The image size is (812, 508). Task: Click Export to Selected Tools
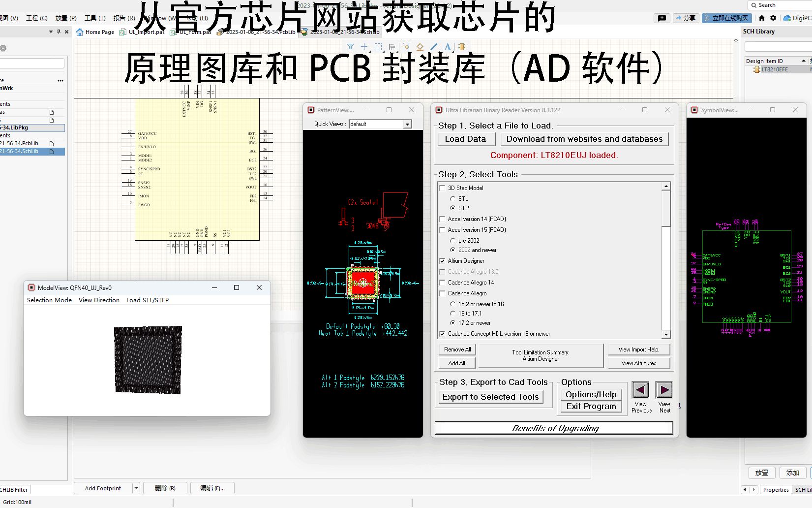tap(490, 397)
